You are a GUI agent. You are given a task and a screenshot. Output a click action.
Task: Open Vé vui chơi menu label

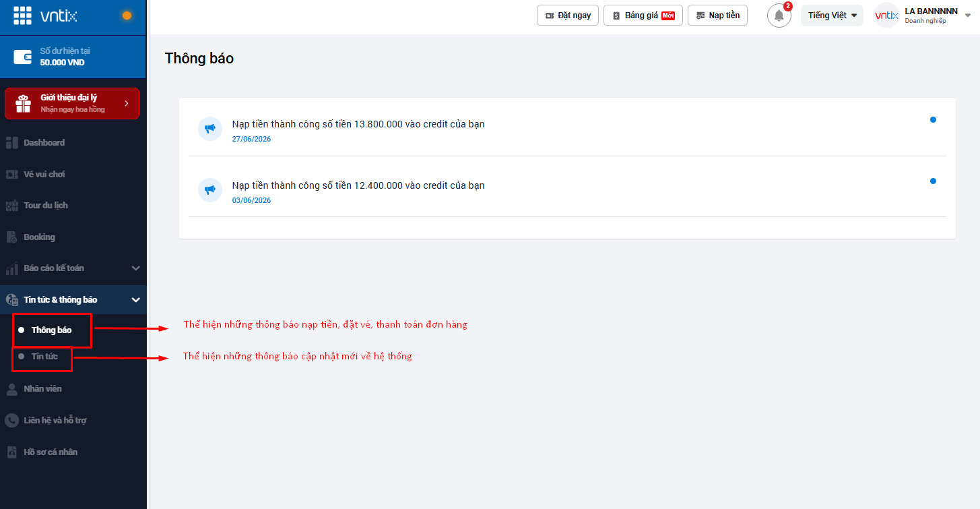click(x=44, y=174)
